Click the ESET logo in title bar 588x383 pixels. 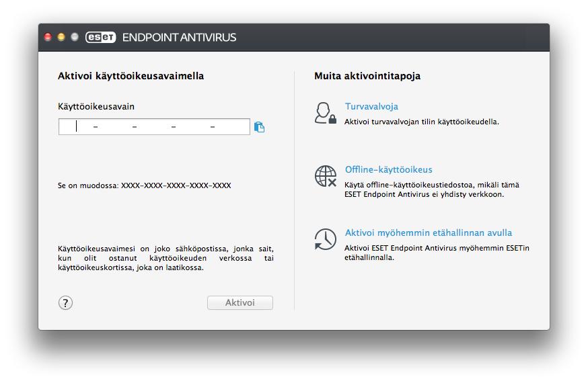(100, 37)
